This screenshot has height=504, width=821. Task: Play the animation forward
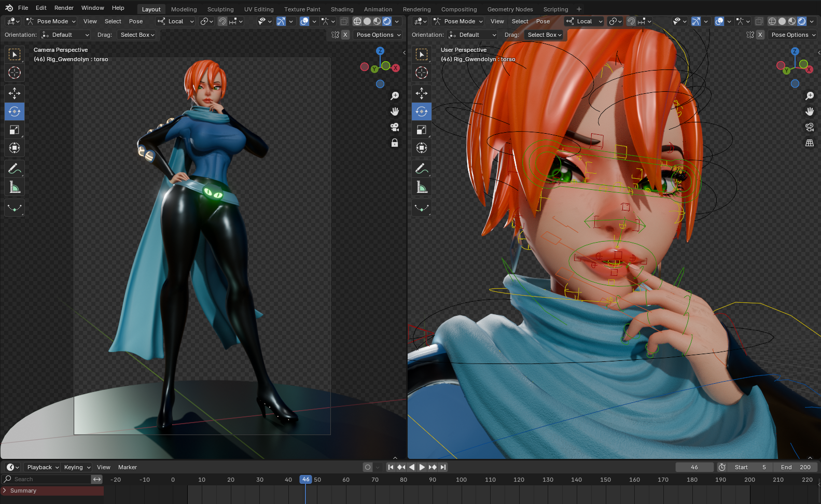tap(422, 467)
